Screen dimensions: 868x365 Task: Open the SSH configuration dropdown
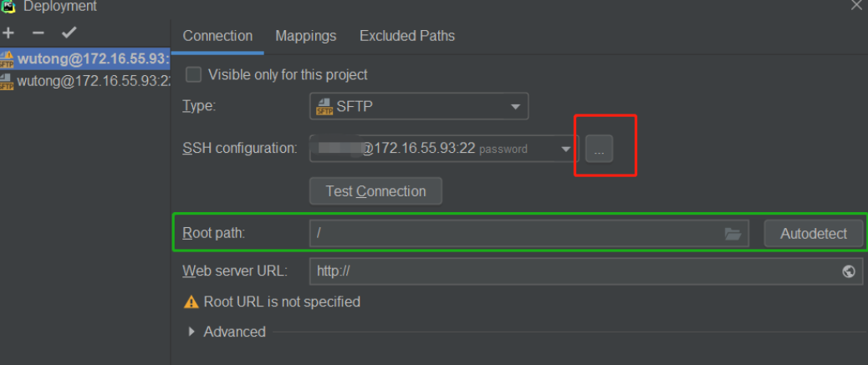tap(566, 150)
